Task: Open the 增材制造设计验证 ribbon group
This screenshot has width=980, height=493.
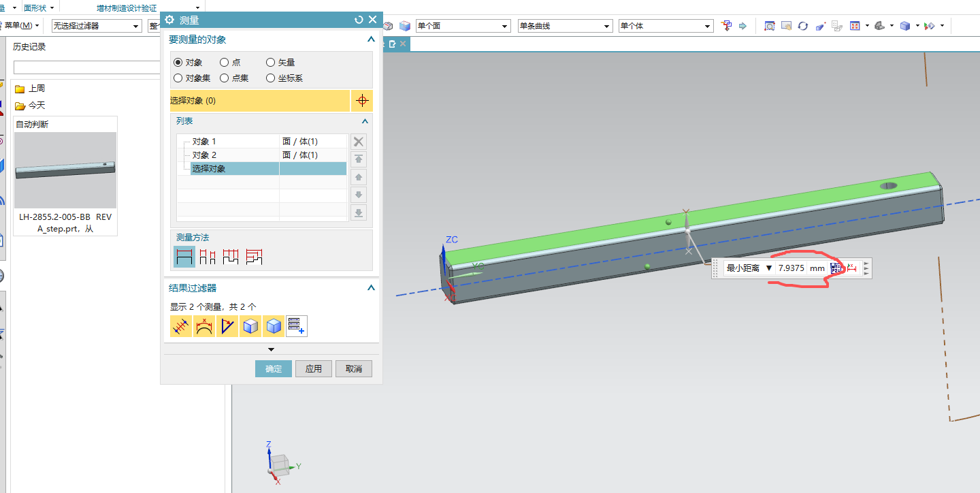Action: tap(126, 7)
